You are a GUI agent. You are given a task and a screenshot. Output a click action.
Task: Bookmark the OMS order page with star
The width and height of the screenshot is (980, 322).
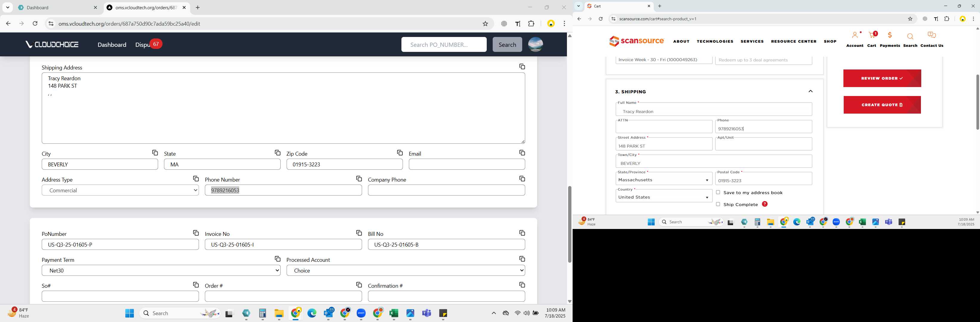pyautogui.click(x=485, y=24)
